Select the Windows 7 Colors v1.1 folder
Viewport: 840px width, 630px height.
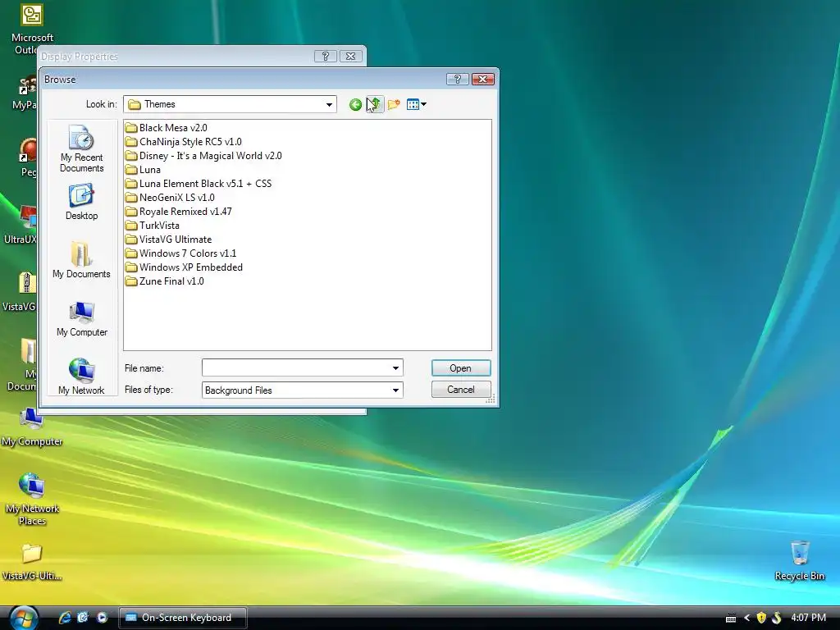[180, 253]
